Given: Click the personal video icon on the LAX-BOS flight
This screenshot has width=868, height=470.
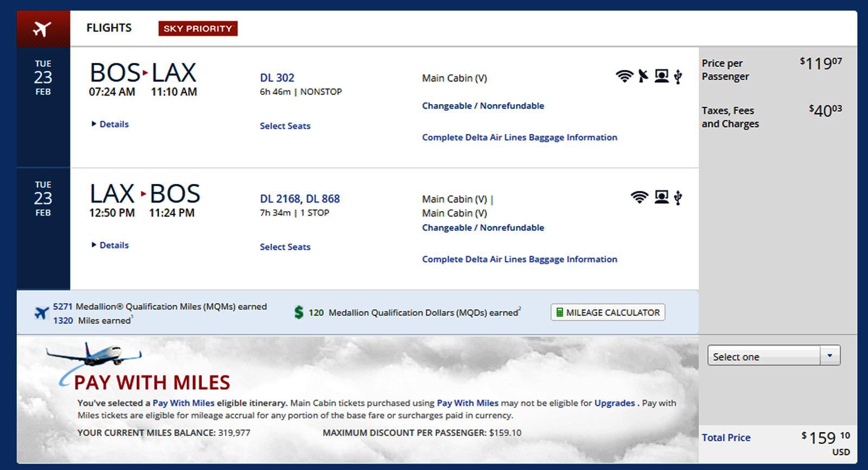Looking at the screenshot, I should (x=661, y=197).
